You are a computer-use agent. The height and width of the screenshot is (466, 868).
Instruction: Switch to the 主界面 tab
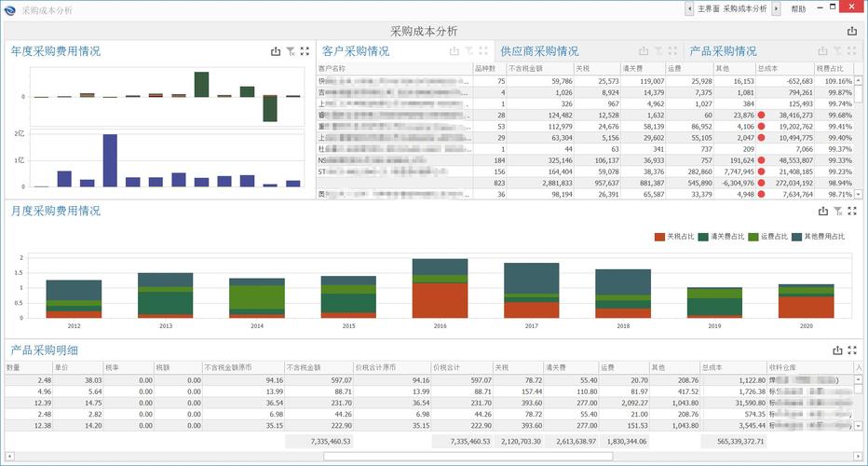click(708, 9)
